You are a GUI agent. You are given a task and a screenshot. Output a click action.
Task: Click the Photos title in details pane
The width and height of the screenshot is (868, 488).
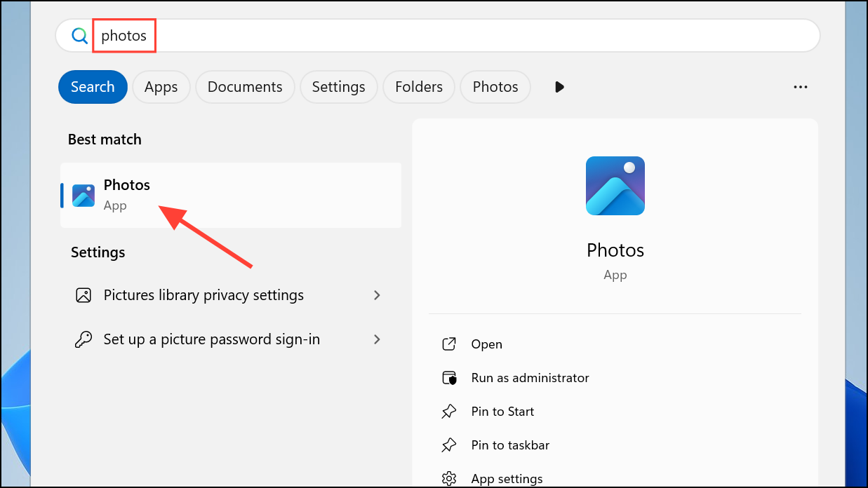click(x=615, y=250)
